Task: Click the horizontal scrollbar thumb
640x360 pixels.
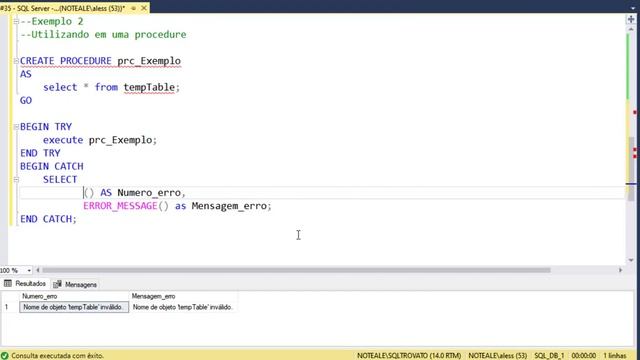Action: point(296,270)
